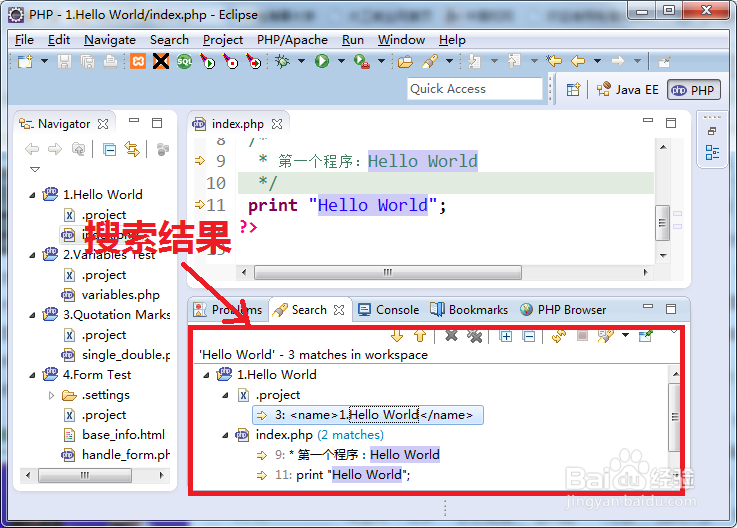The width and height of the screenshot is (737, 528).
Task: Open the Search toolbar dropdown arrow
Action: coord(449,61)
